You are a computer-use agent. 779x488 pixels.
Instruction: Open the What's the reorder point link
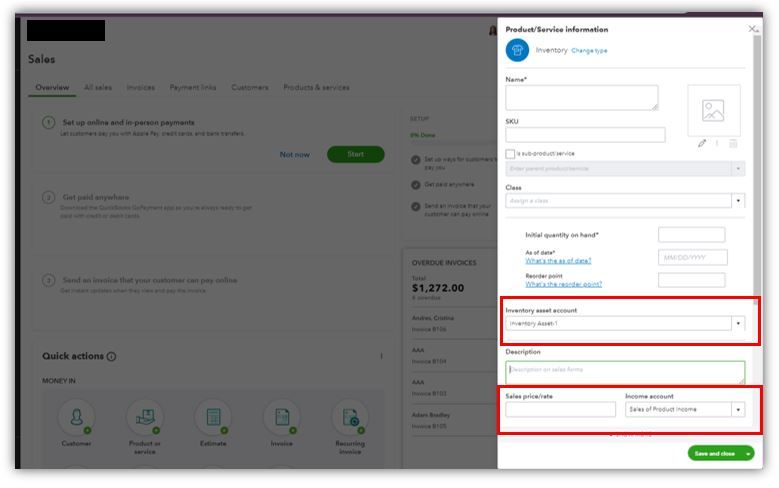564,284
